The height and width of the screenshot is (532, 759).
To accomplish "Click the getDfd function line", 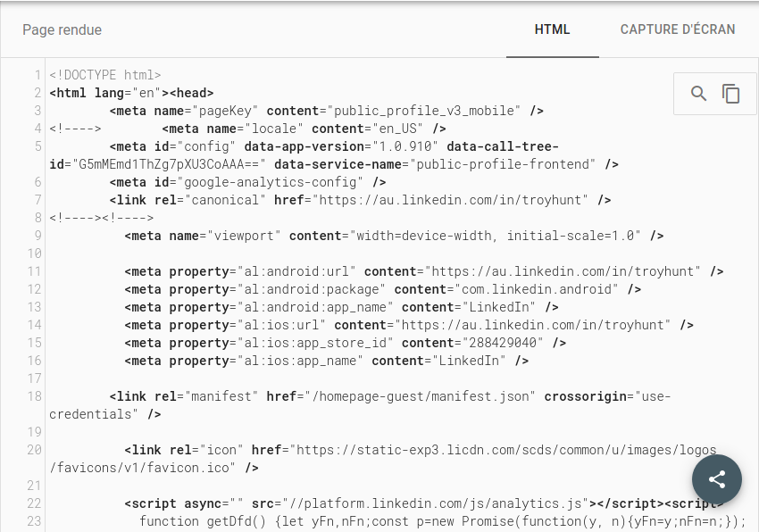I will pos(443,521).
